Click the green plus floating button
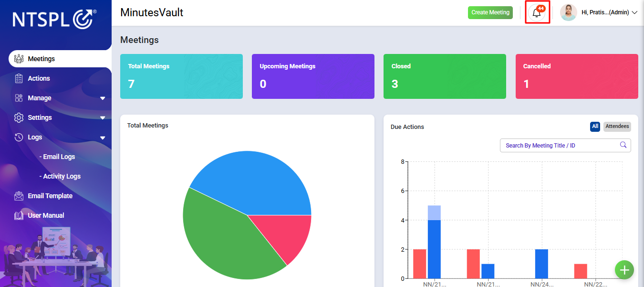644x287 pixels. click(624, 270)
